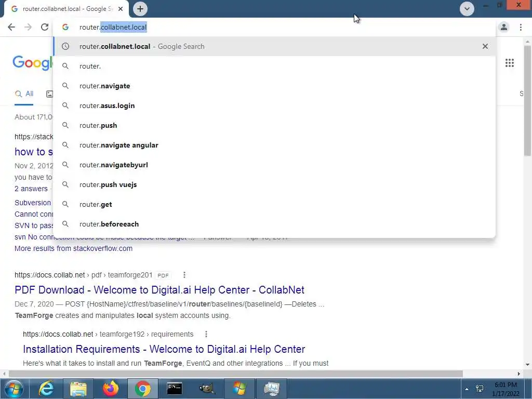The image size is (532, 399).
Task: Click the Chrome taskbar icon
Action: (143, 389)
